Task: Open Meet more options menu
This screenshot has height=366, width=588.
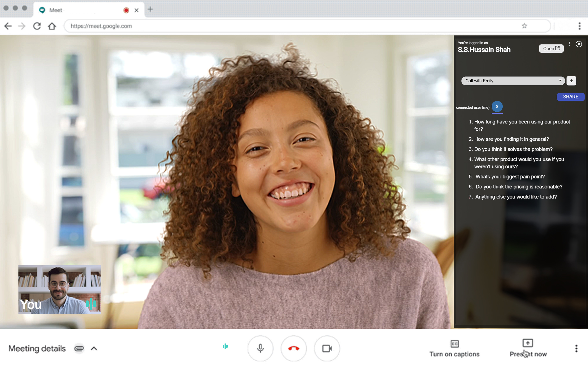Action: 576,348
